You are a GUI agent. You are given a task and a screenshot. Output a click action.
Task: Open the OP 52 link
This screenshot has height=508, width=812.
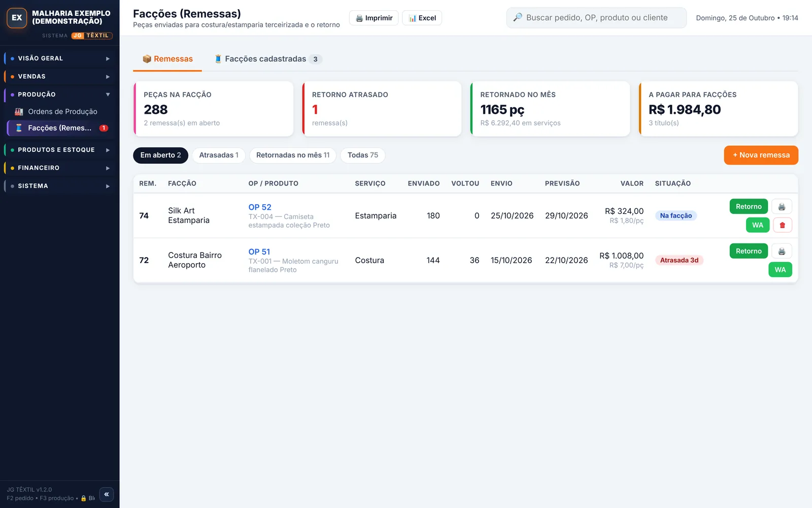click(x=260, y=207)
